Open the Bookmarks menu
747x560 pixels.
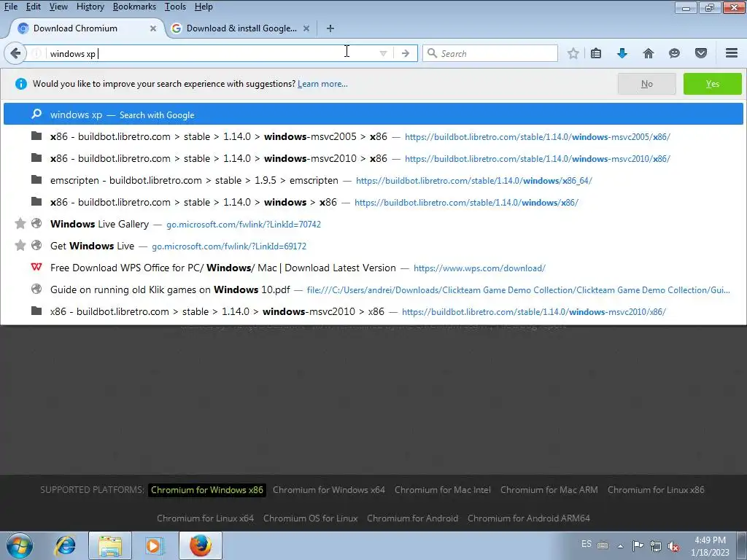coord(134,7)
